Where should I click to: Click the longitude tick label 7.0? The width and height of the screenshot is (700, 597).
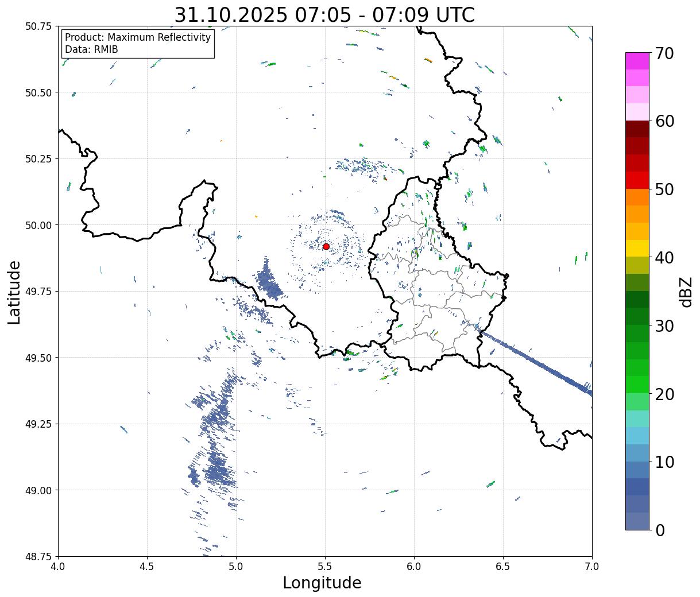(x=592, y=567)
